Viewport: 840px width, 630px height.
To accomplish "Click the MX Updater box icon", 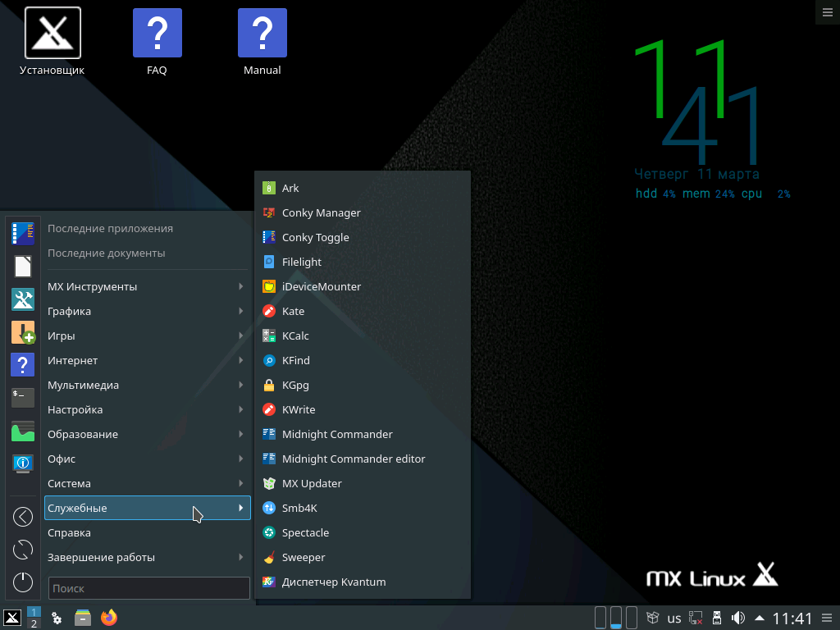I will pos(269,484).
